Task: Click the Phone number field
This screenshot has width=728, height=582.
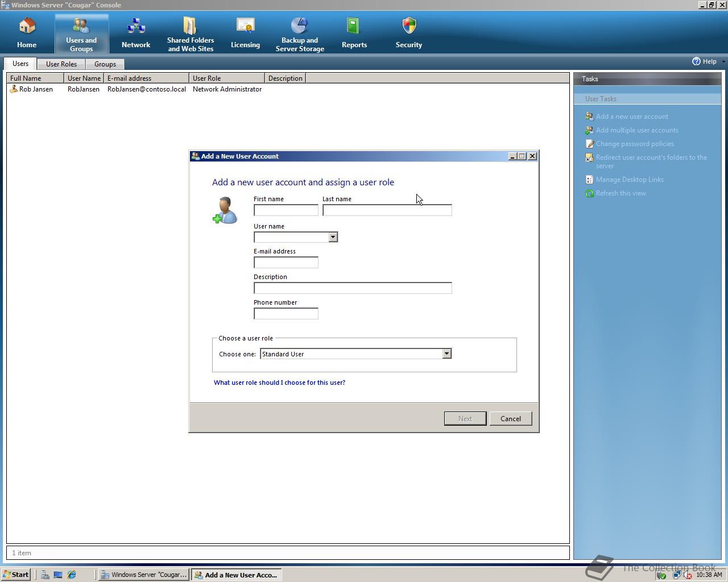Action: 286,314
